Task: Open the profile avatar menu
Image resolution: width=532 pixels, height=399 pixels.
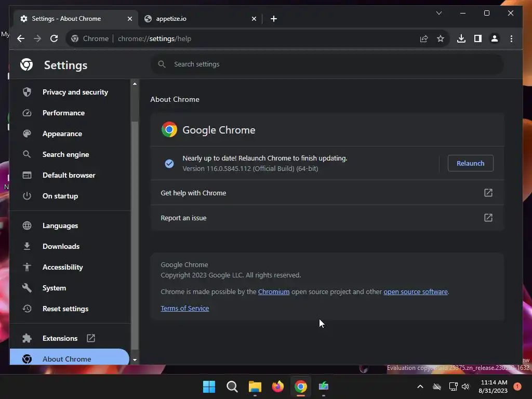Action: [x=495, y=38]
